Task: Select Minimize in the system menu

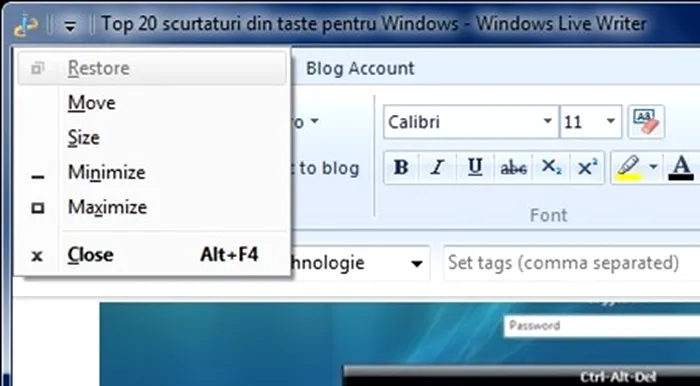Action: [152, 172]
